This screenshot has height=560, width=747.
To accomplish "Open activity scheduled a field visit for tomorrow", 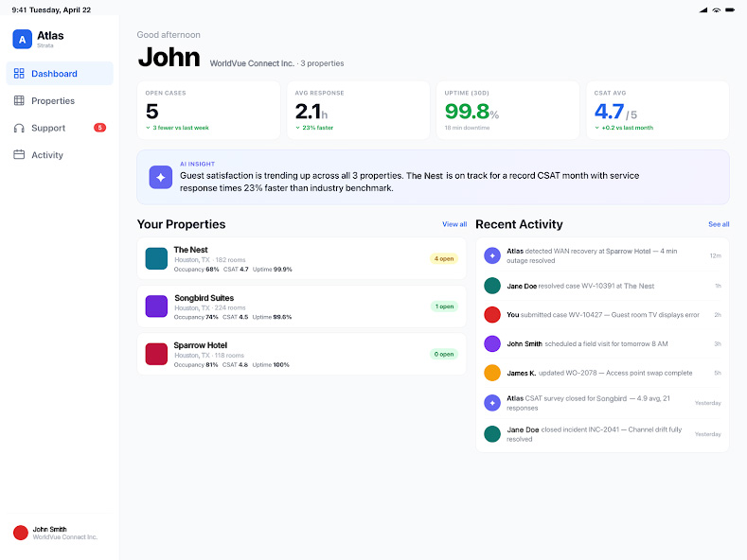I will point(602,343).
